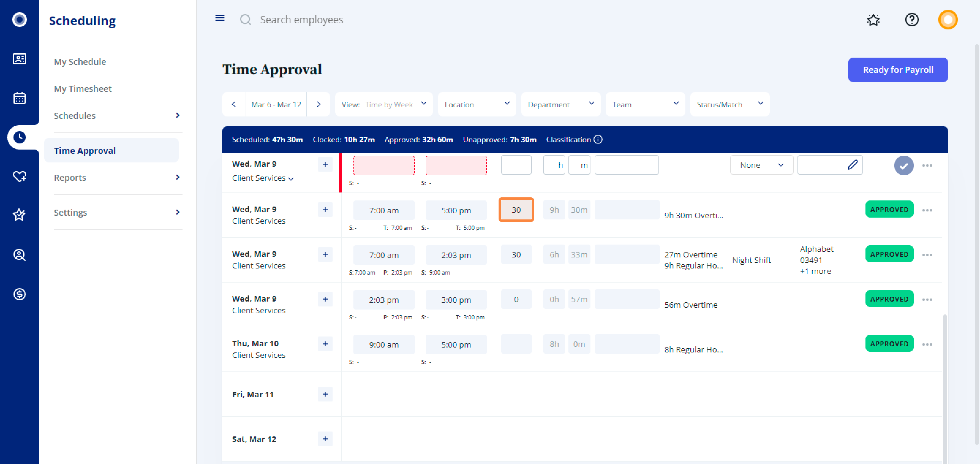Image resolution: width=980 pixels, height=464 pixels.
Task: Click the Classification info icon
Action: 598,140
